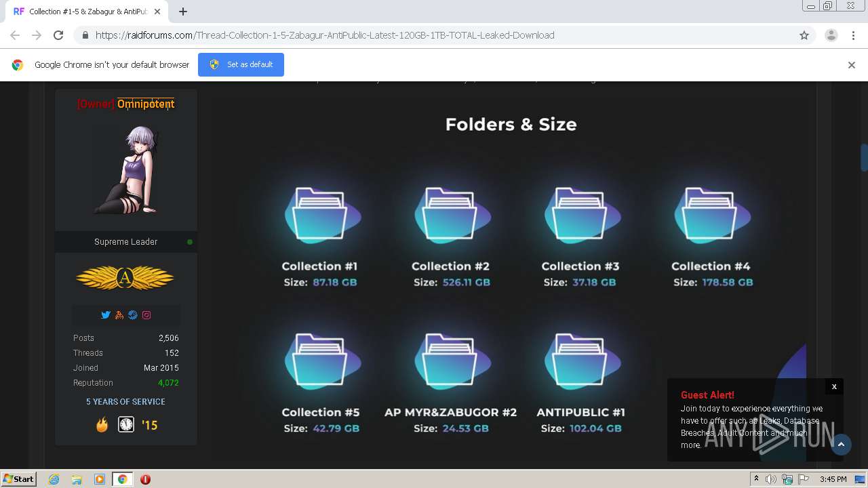Reload the current page
Image resolution: width=868 pixels, height=488 pixels.
coord(58,35)
